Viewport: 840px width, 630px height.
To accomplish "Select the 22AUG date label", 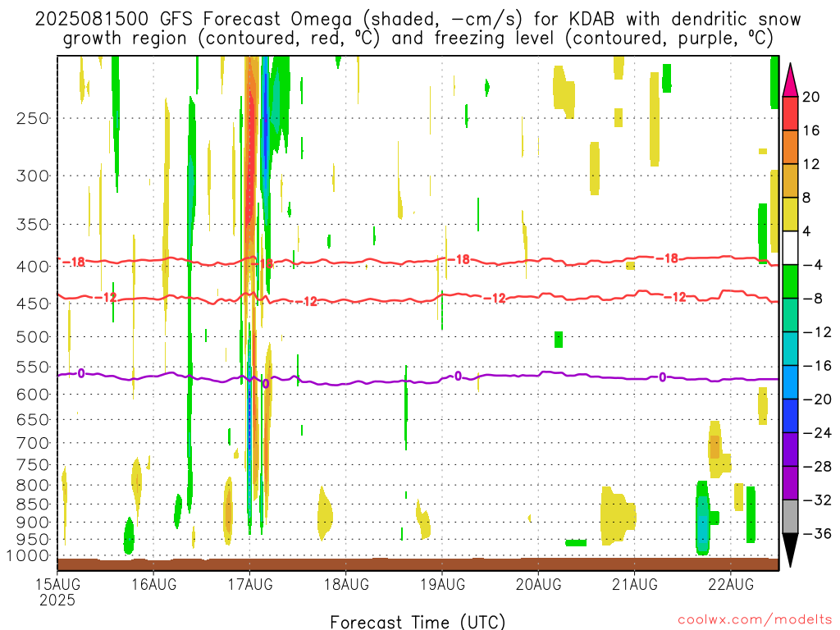I will pyautogui.click(x=731, y=584).
